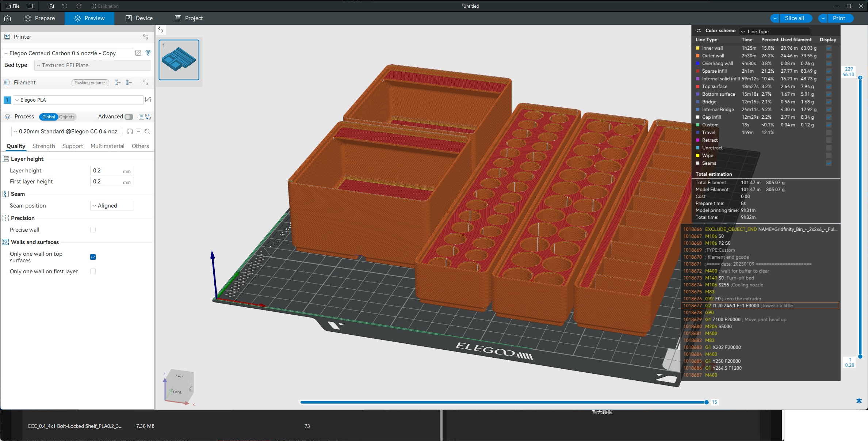868x441 pixels.
Task: Open the Device tab
Action: 139,18
